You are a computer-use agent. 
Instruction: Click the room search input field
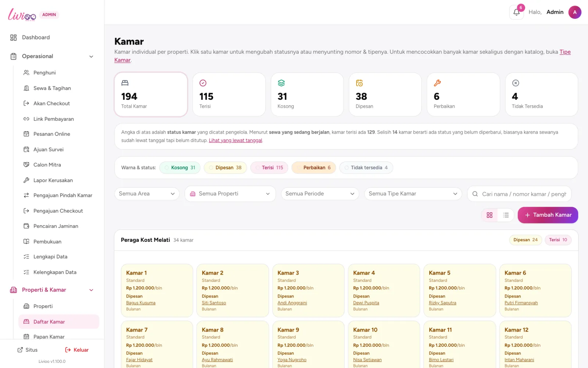point(519,194)
